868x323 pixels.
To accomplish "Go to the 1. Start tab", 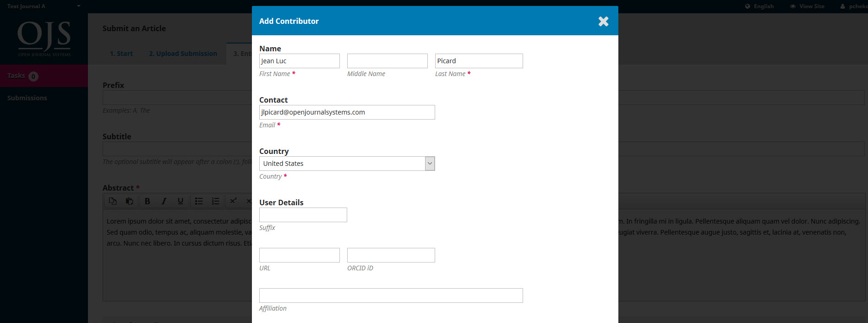I will [x=121, y=54].
